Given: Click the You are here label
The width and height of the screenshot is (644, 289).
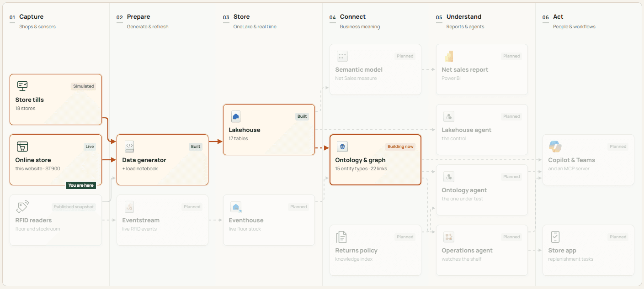Looking at the screenshot, I should point(81,185).
